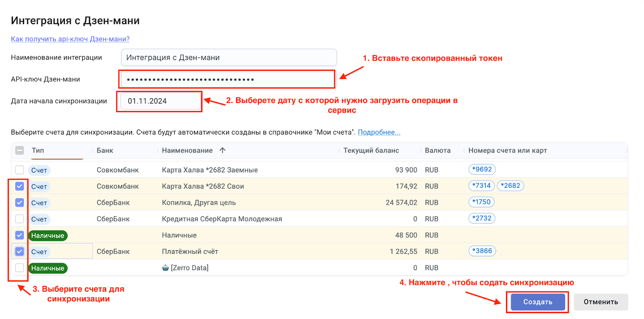The width and height of the screenshot is (644, 319).
Task: Click card number tag *2682
Action: (510, 186)
